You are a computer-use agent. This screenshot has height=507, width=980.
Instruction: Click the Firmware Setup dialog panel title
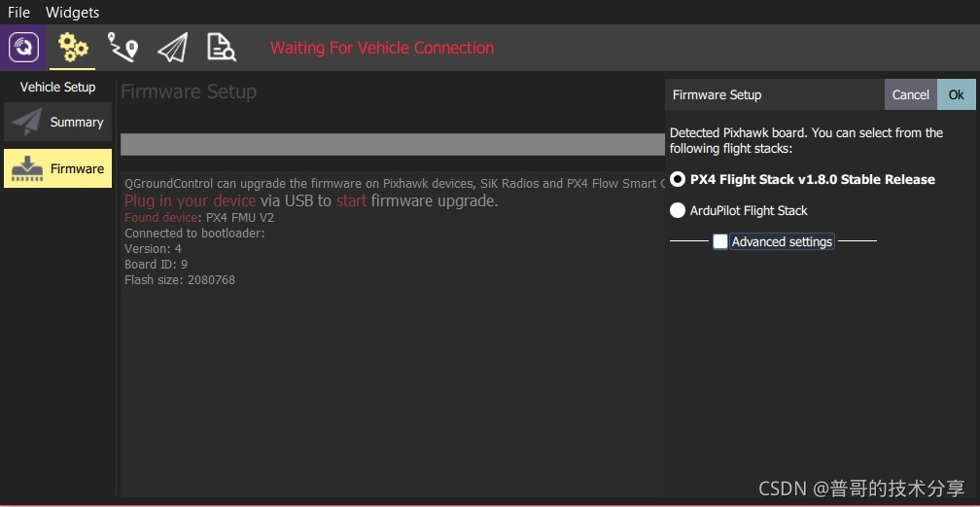tap(717, 95)
